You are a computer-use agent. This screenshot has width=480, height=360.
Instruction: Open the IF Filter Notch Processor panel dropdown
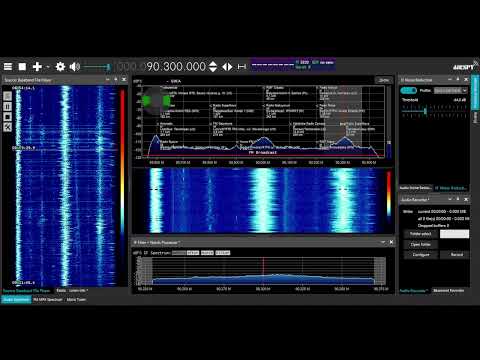tap(383, 242)
